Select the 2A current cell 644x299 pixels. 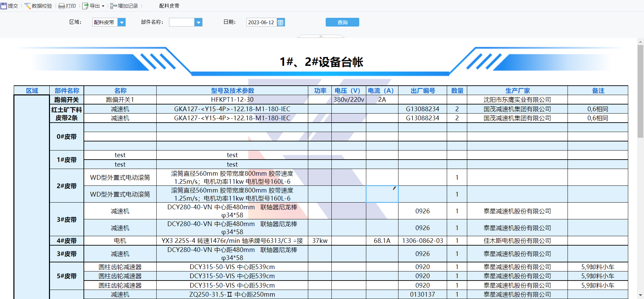382,100
